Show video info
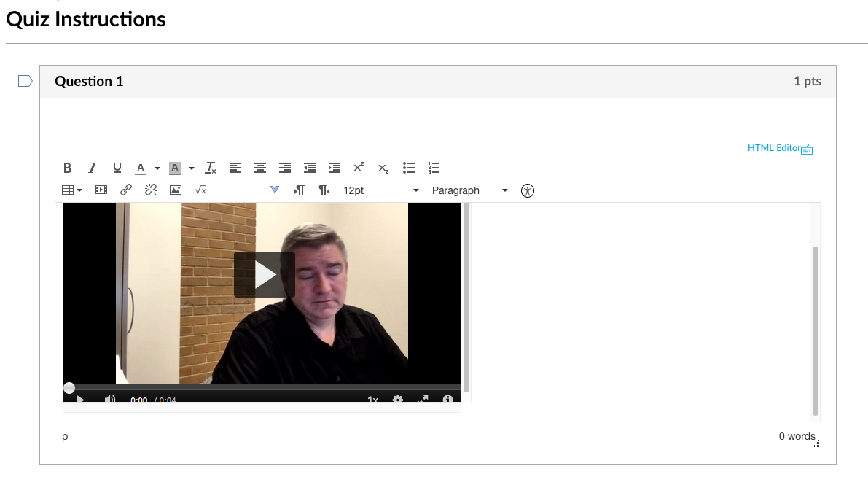This screenshot has width=868, height=493. [447, 399]
